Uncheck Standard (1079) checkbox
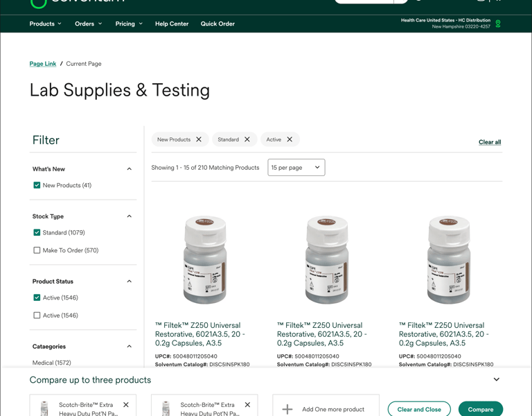The height and width of the screenshot is (416, 532). coord(37,232)
